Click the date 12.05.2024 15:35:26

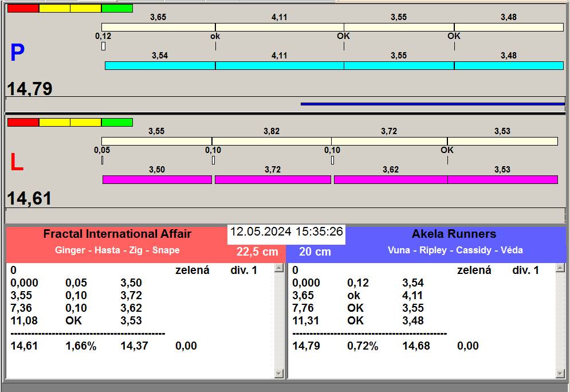(286, 232)
